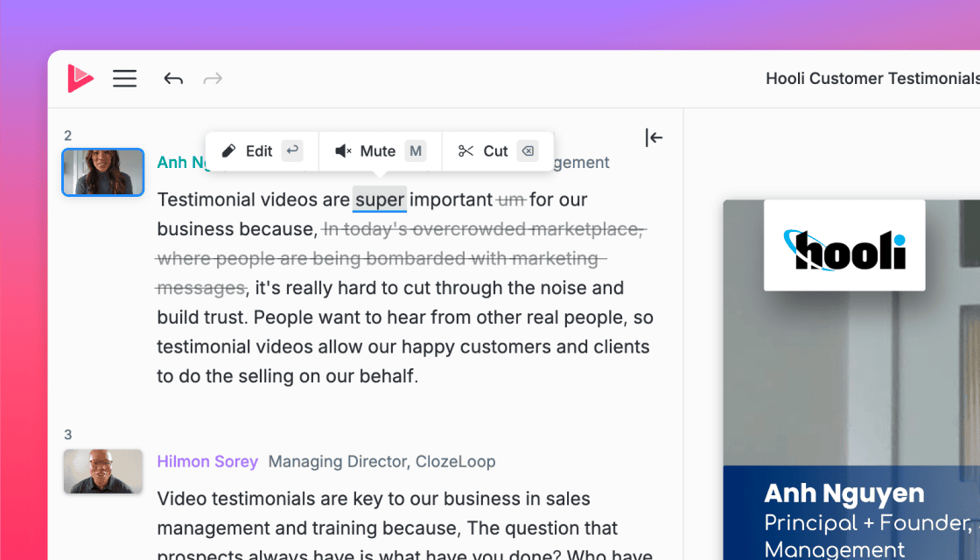Open the hamburger menu
Image resolution: width=980 pixels, height=560 pixels.
pos(124,79)
